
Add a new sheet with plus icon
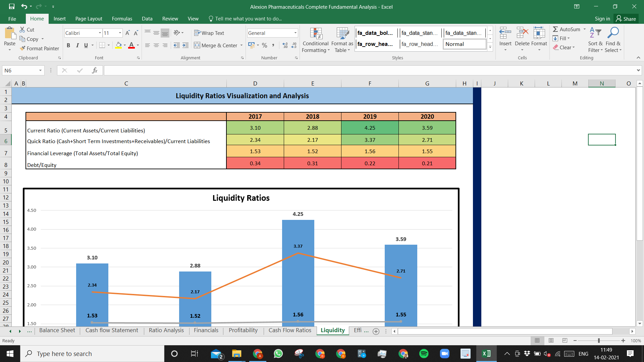point(376,331)
